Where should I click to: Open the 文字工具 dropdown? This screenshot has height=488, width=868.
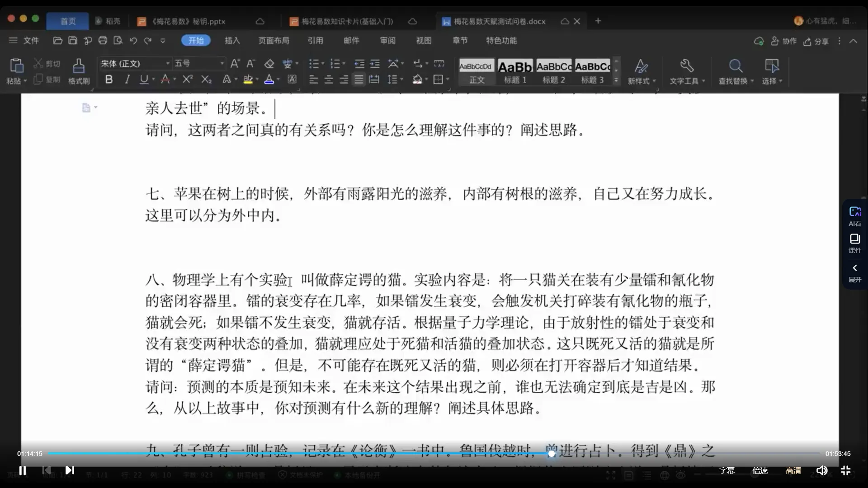(x=703, y=81)
